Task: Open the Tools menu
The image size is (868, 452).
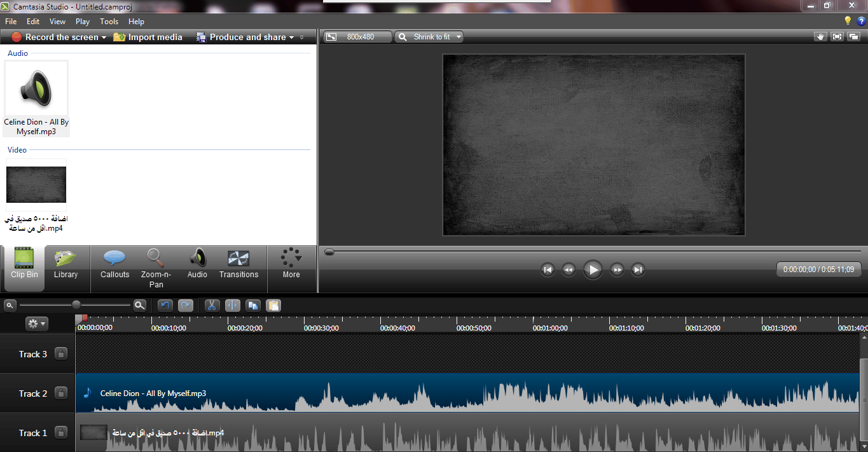Action: (109, 22)
